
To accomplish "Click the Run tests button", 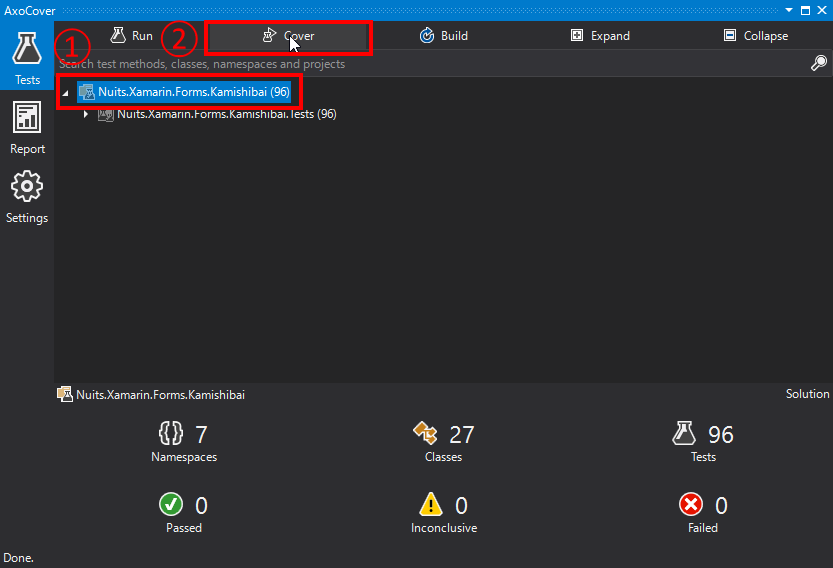I will click(x=131, y=36).
